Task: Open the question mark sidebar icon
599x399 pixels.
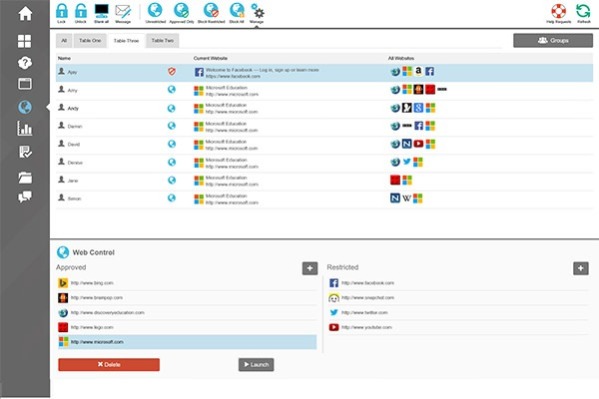Action: [x=25, y=63]
